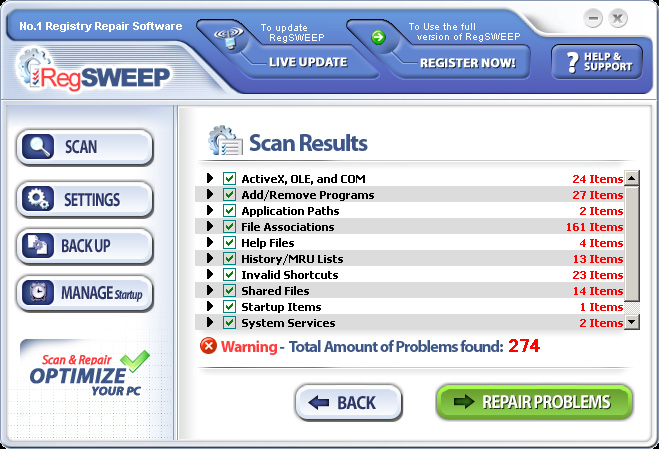Uncheck Startup Items checkbox
The width and height of the screenshot is (659, 449).
[x=229, y=306]
